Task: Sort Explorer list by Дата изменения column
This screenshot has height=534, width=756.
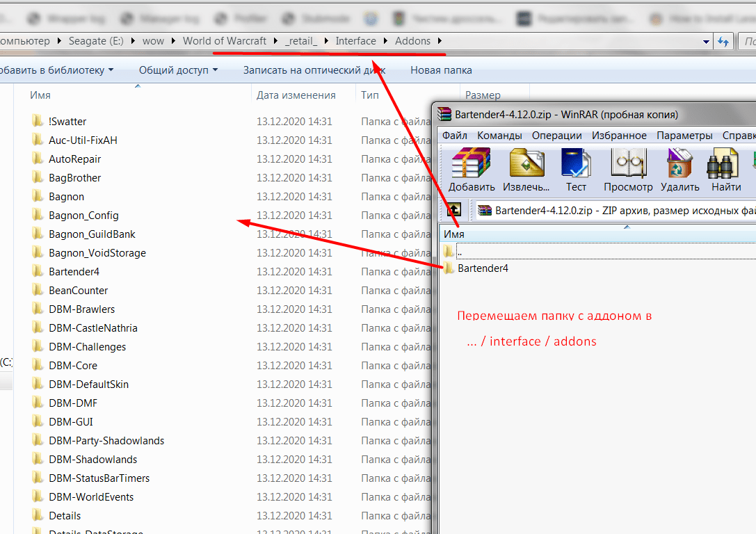Action: (296, 95)
